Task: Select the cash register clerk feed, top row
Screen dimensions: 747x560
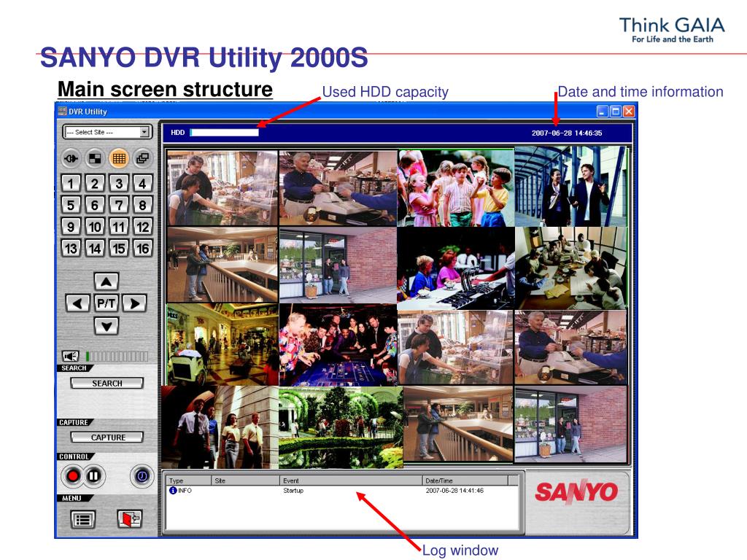Action: point(338,188)
